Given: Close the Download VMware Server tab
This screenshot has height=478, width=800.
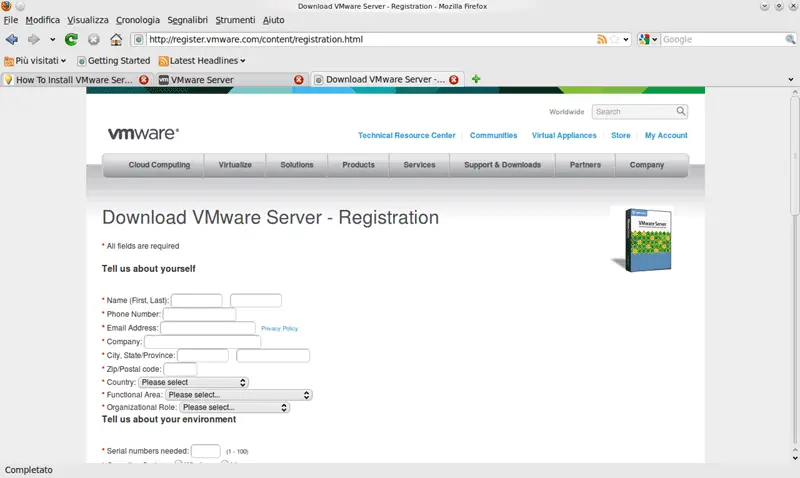Looking at the screenshot, I should (454, 80).
